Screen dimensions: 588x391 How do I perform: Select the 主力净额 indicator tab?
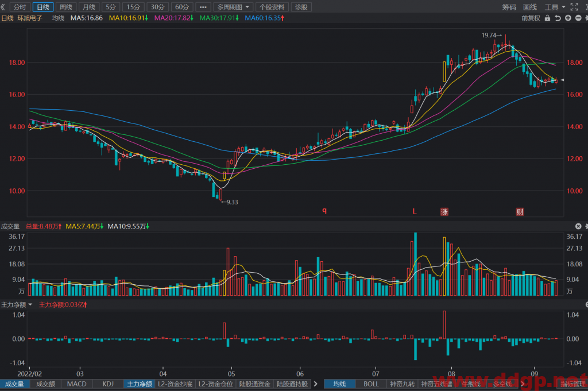tap(140, 384)
